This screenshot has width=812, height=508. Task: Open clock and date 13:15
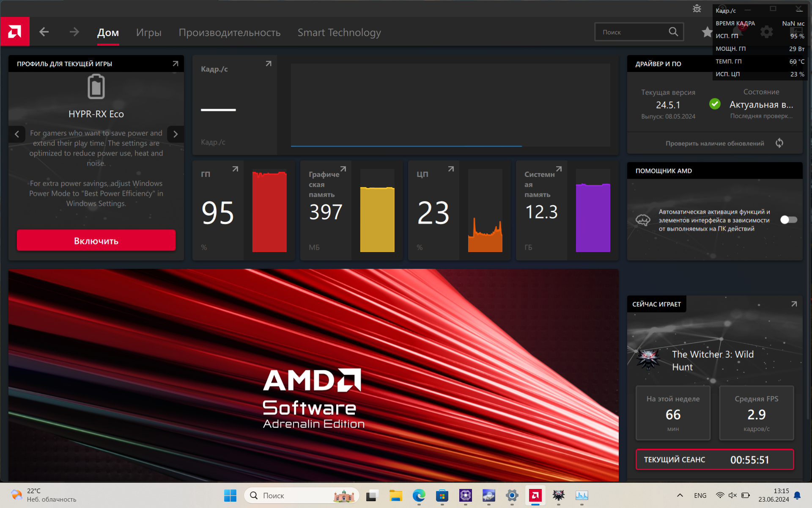[x=774, y=495]
